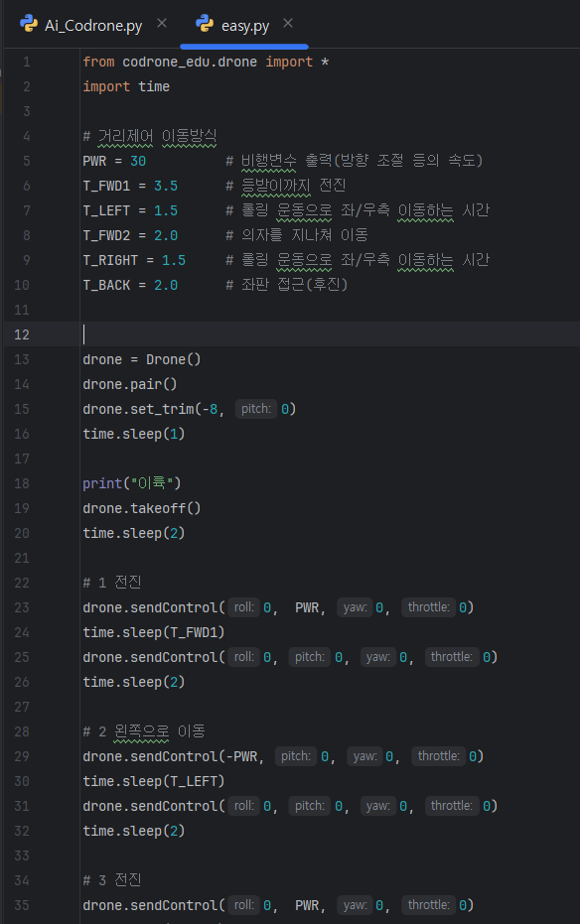580x924 pixels.
Task: Close the Ai_Codrone.py tab
Action: [162, 23]
